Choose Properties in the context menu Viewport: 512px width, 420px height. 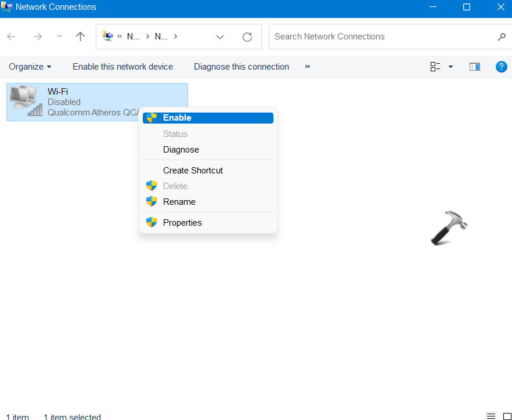pos(182,223)
